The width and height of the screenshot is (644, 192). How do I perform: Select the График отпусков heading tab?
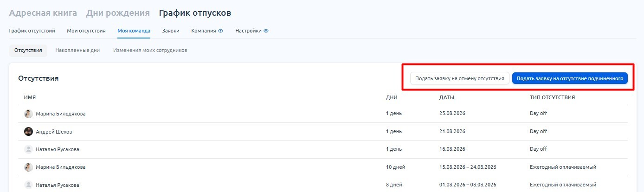[x=195, y=13]
